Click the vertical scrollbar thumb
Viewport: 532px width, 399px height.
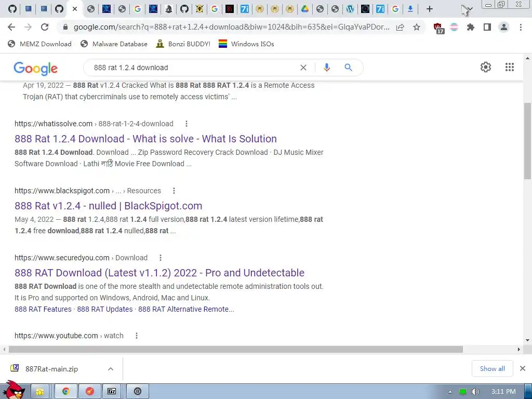click(527, 141)
